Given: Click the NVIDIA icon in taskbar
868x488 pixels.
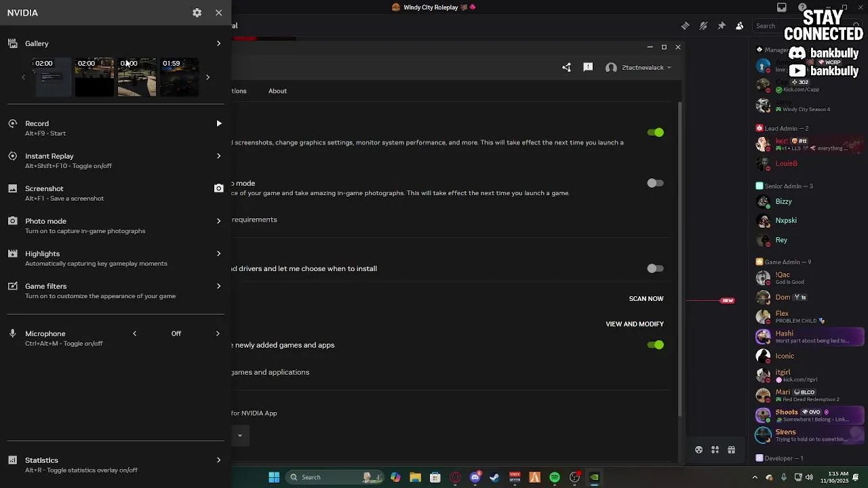Looking at the screenshot, I should point(594,477).
